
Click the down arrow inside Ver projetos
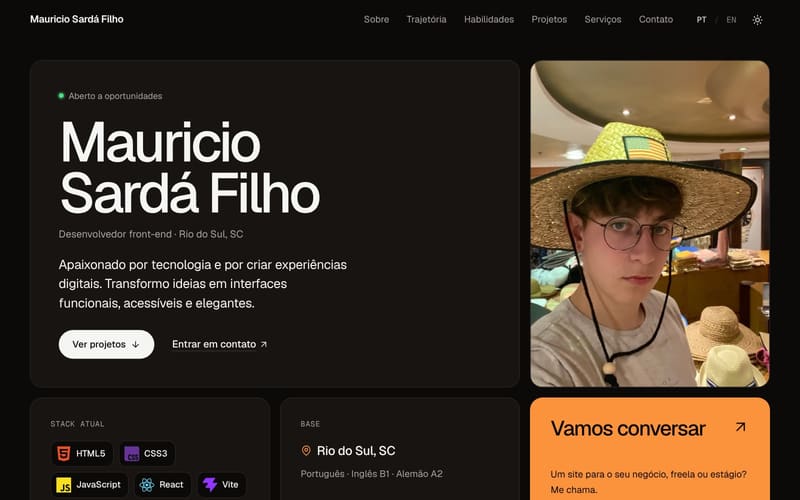136,344
